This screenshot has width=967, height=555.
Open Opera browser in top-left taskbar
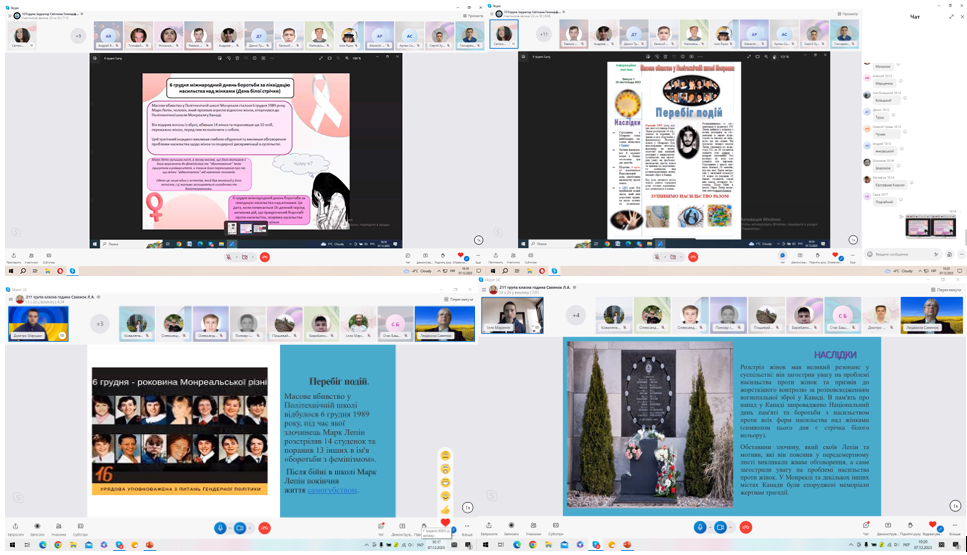pyautogui.click(x=60, y=271)
